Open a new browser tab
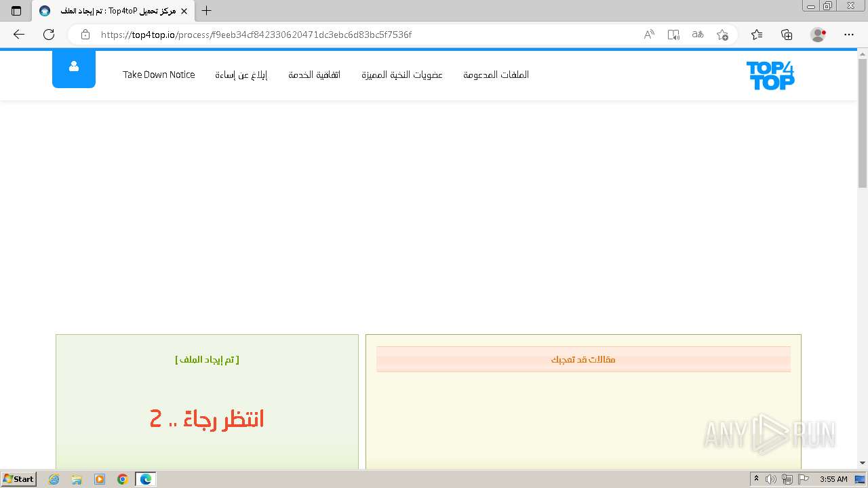This screenshot has height=488, width=868. (x=207, y=11)
